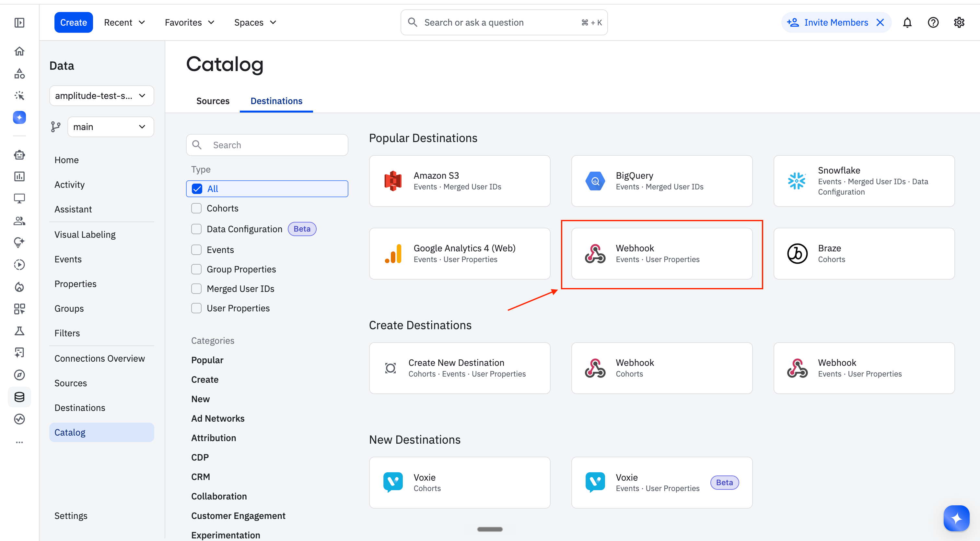Open the Create New Destination card
Image resolution: width=980 pixels, height=541 pixels.
click(x=460, y=368)
